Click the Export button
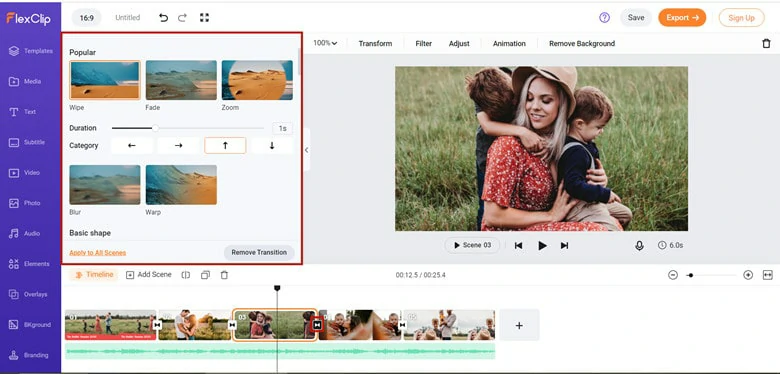 pos(682,17)
